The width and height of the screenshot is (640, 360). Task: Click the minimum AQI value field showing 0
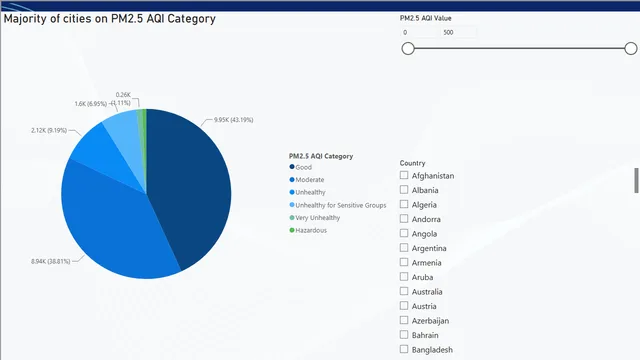[x=419, y=32]
